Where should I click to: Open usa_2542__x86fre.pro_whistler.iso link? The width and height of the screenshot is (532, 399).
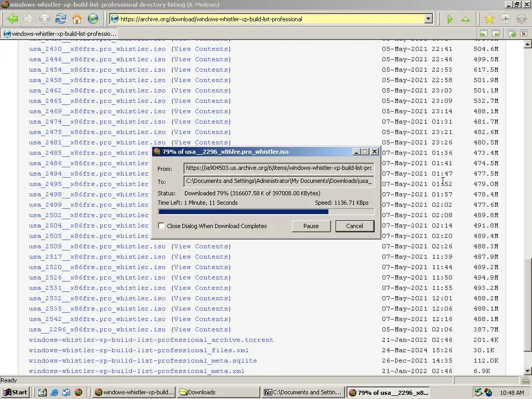97,319
